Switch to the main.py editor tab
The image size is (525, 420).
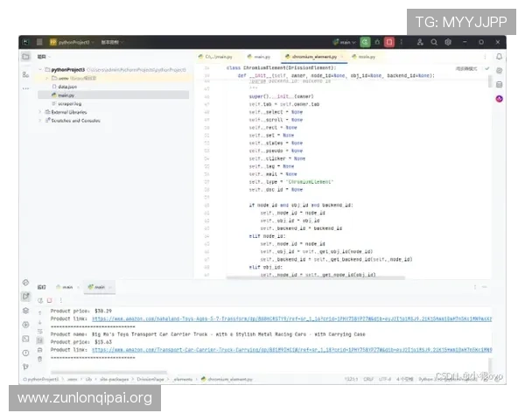(262, 57)
